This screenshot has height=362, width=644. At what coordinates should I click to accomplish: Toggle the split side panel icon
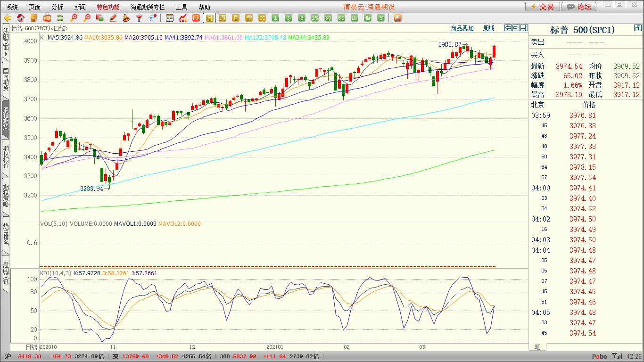524,28
